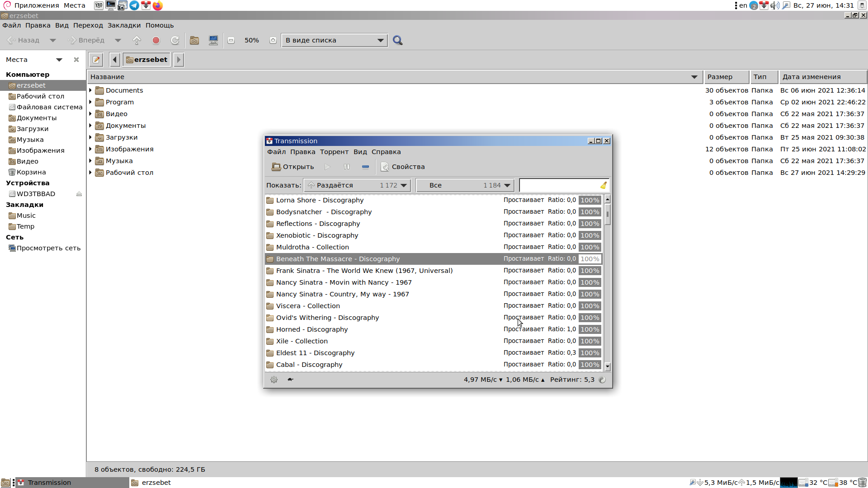This screenshot has height=488, width=868.
Task: Expand the Documents folder tree row
Action: (90, 90)
